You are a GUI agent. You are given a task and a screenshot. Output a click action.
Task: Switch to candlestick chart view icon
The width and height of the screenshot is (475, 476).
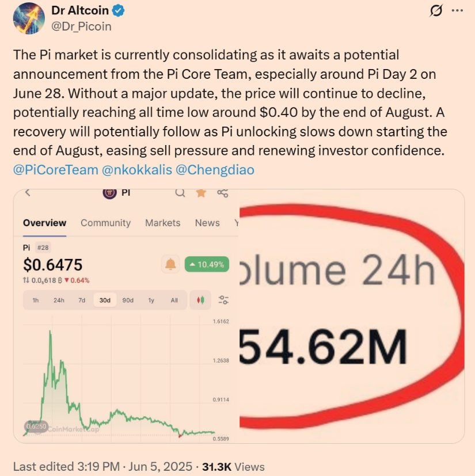tap(200, 300)
